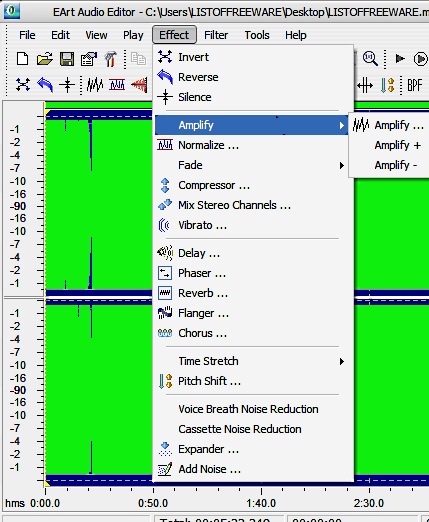
Task: Click the Reverse blue arrow toolbar icon
Action: (x=45, y=85)
